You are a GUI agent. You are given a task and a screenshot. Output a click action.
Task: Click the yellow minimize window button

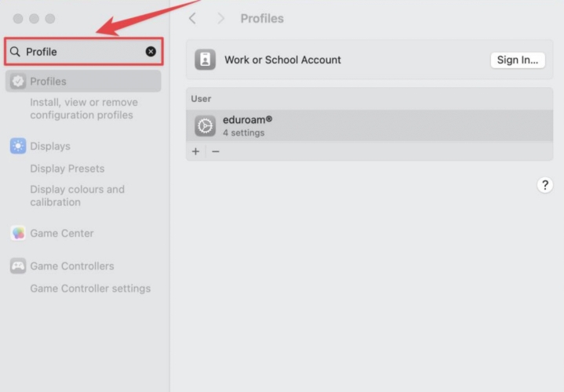pos(35,18)
